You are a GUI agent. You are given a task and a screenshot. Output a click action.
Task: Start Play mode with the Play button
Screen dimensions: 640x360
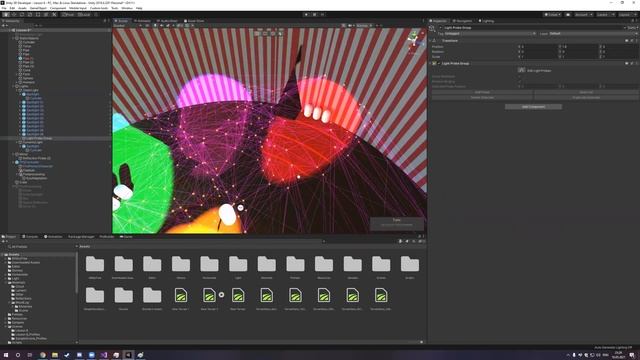point(306,14)
